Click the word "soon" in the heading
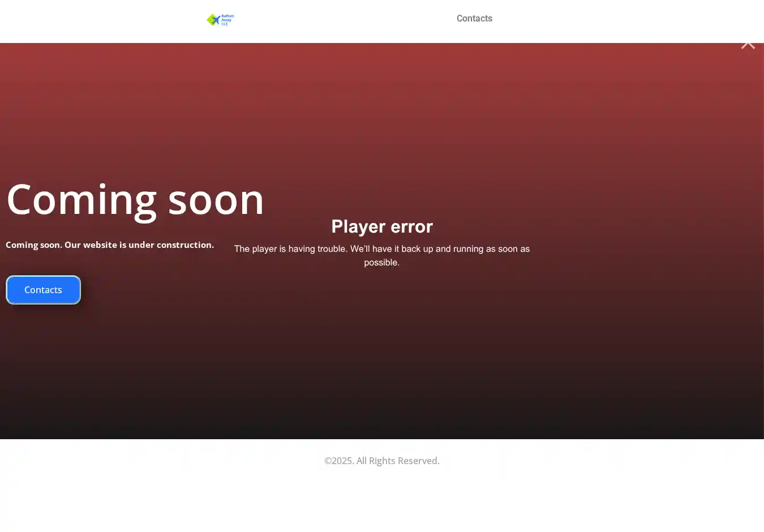This screenshot has width=764, height=532. 216,199
